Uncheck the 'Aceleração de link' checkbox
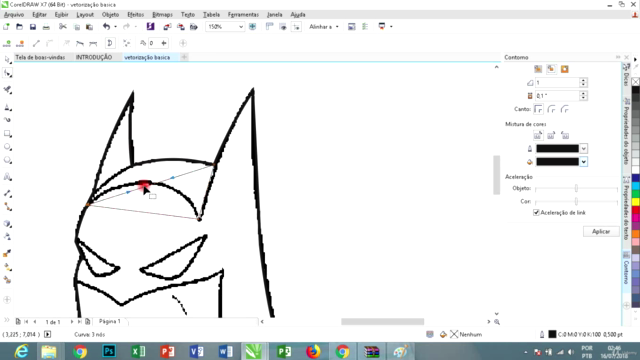This screenshot has height=360, width=640. pos(536,213)
